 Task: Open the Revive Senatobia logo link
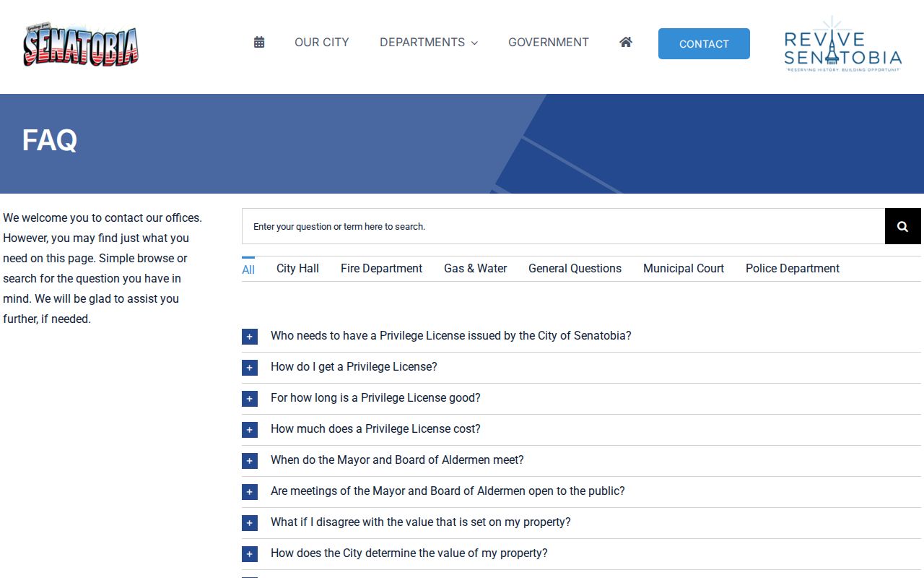pyautogui.click(x=842, y=44)
